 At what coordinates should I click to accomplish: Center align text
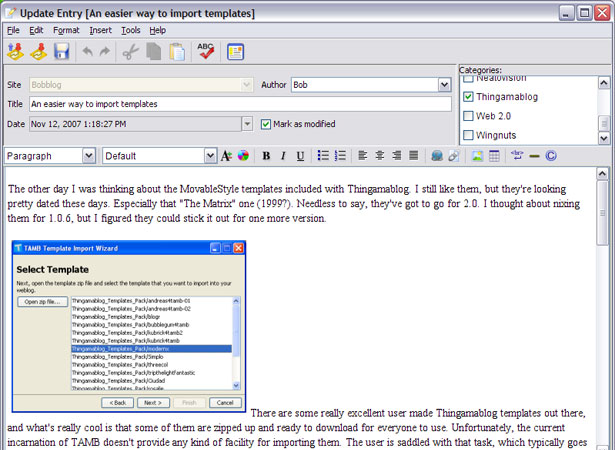pyautogui.click(x=380, y=156)
